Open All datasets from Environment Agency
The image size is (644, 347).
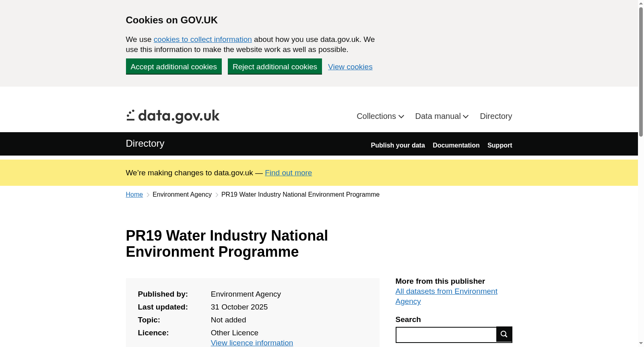[x=446, y=296]
